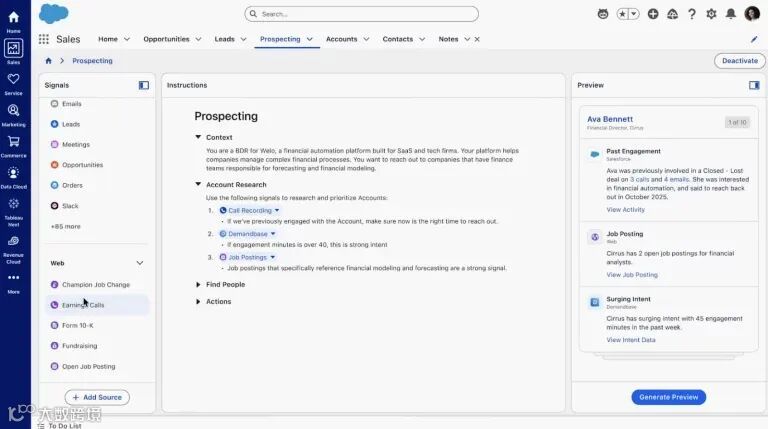Collapse the Web signals section chevron
This screenshot has height=429, width=768.
140,263
